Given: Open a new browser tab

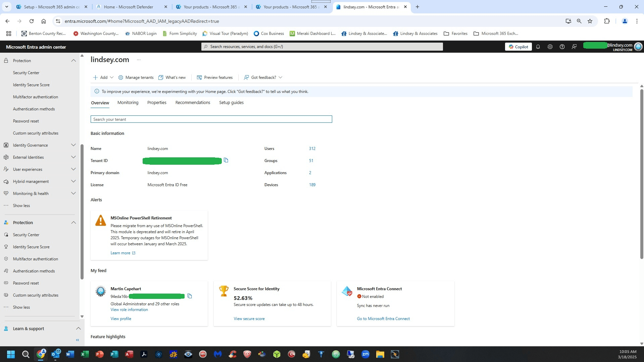Looking at the screenshot, I should (x=417, y=7).
